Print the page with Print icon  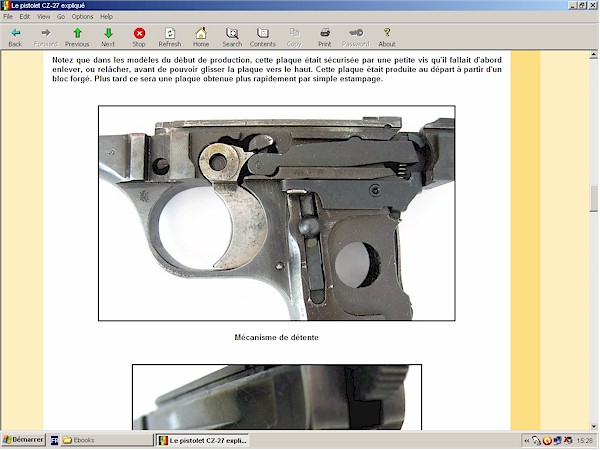click(325, 33)
